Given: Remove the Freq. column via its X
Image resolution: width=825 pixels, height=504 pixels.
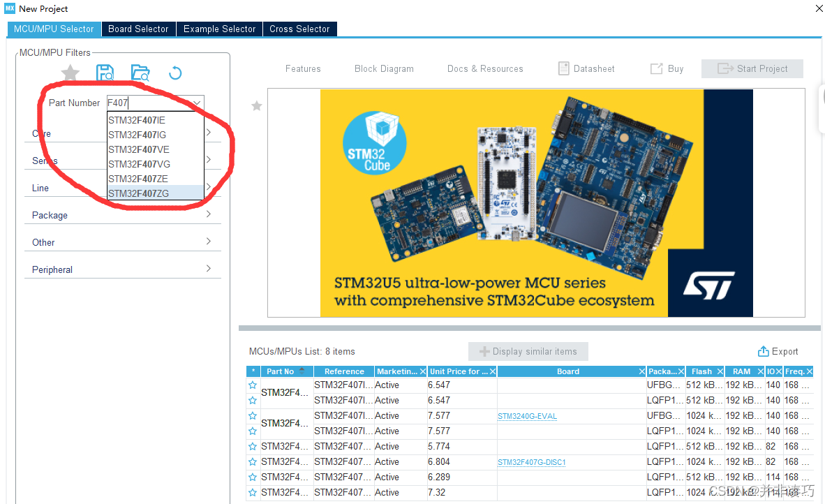Looking at the screenshot, I should (809, 371).
